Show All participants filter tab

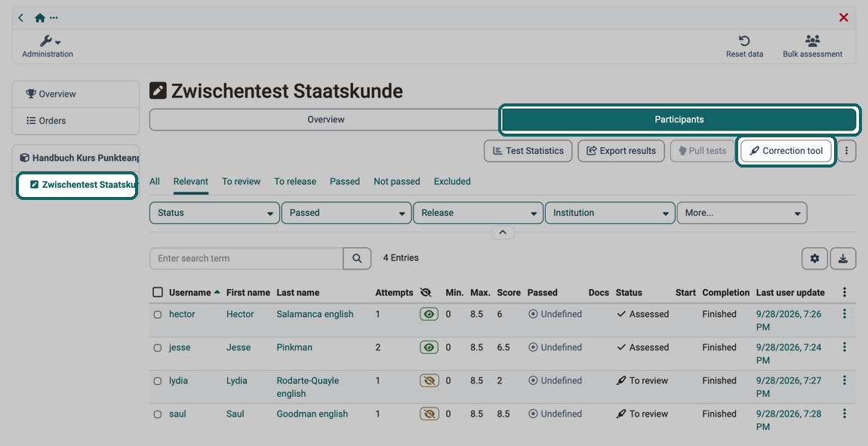[x=155, y=182]
